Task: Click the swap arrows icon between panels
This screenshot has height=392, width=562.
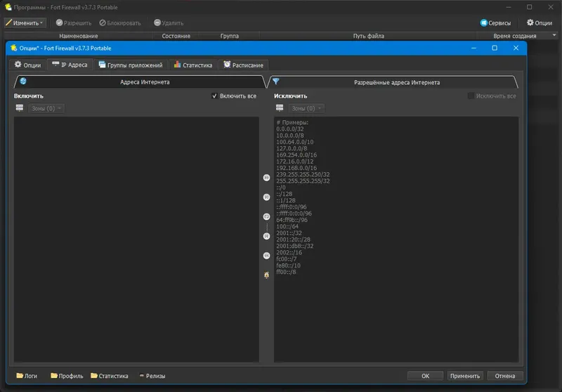Action: pyautogui.click(x=266, y=216)
